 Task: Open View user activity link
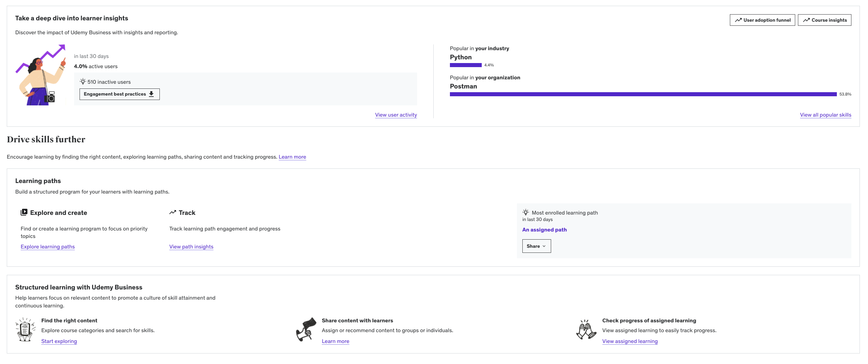point(396,115)
